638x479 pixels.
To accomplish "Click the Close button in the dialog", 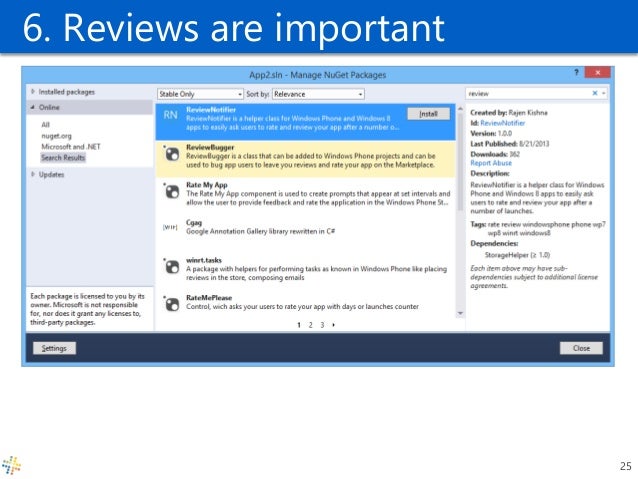I will 581,348.
